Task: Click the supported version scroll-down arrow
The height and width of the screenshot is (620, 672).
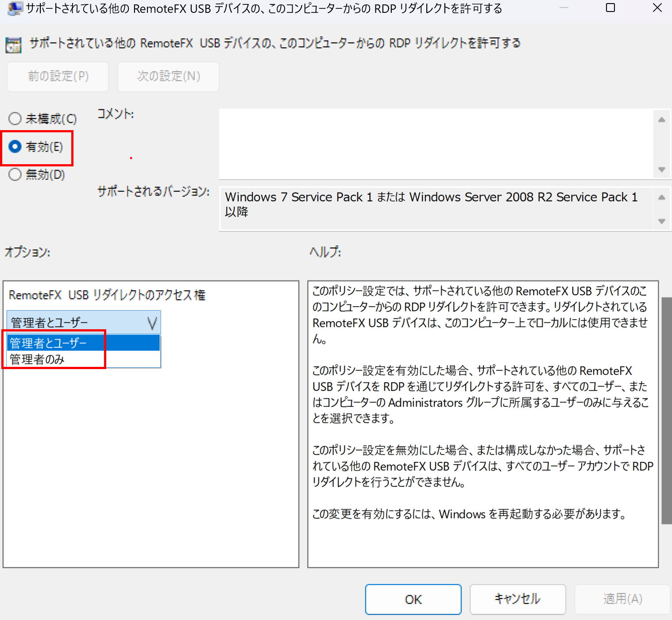Action: point(662,221)
